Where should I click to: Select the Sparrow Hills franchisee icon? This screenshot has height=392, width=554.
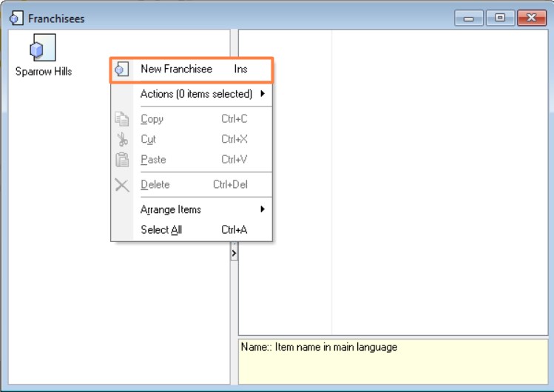click(x=43, y=47)
